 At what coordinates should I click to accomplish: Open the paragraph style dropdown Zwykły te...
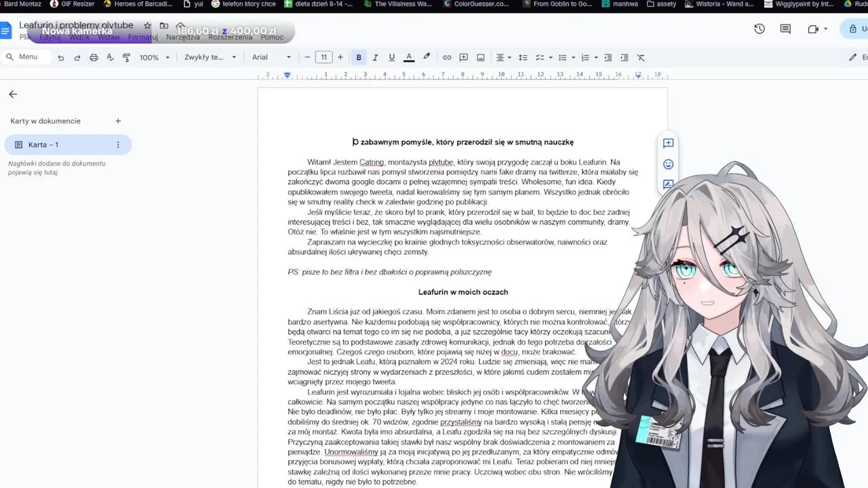coord(210,58)
